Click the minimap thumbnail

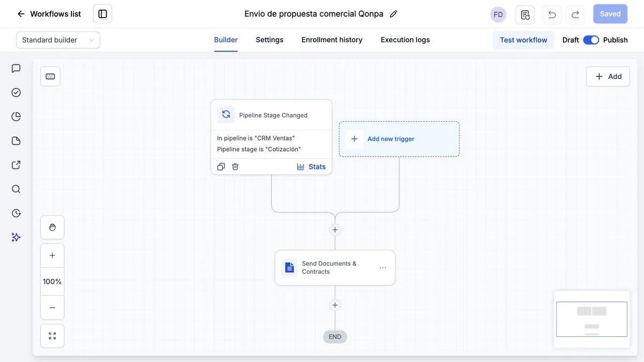pyautogui.click(x=591, y=319)
